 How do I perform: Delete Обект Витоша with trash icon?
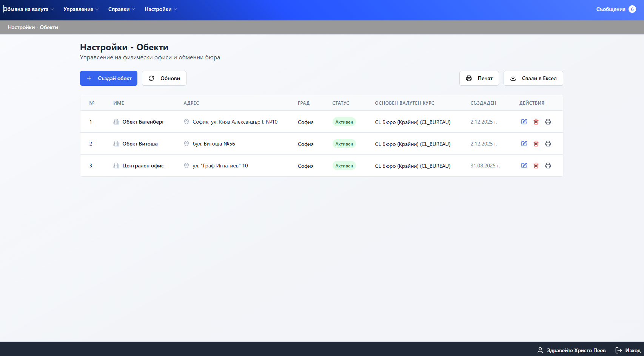pyautogui.click(x=536, y=144)
